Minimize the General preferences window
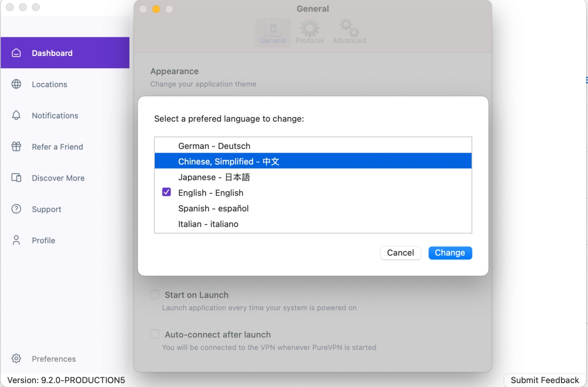588x387 pixels. [x=156, y=9]
